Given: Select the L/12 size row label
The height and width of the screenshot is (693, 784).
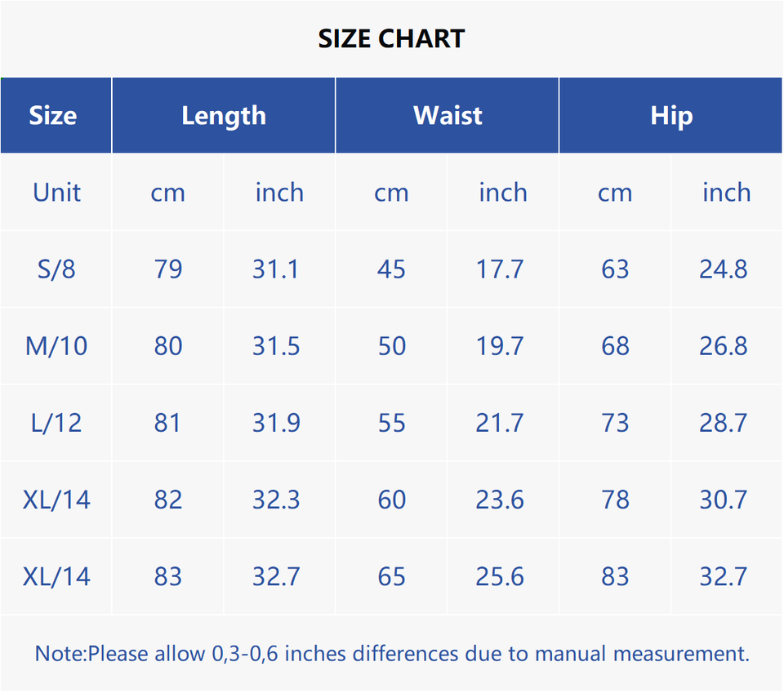Looking at the screenshot, I should click(56, 423).
